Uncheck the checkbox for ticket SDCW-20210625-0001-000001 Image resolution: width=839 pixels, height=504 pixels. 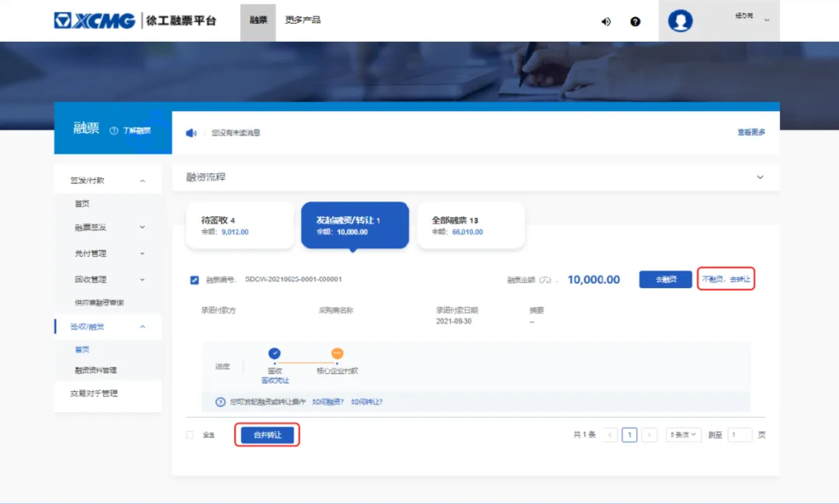click(195, 280)
